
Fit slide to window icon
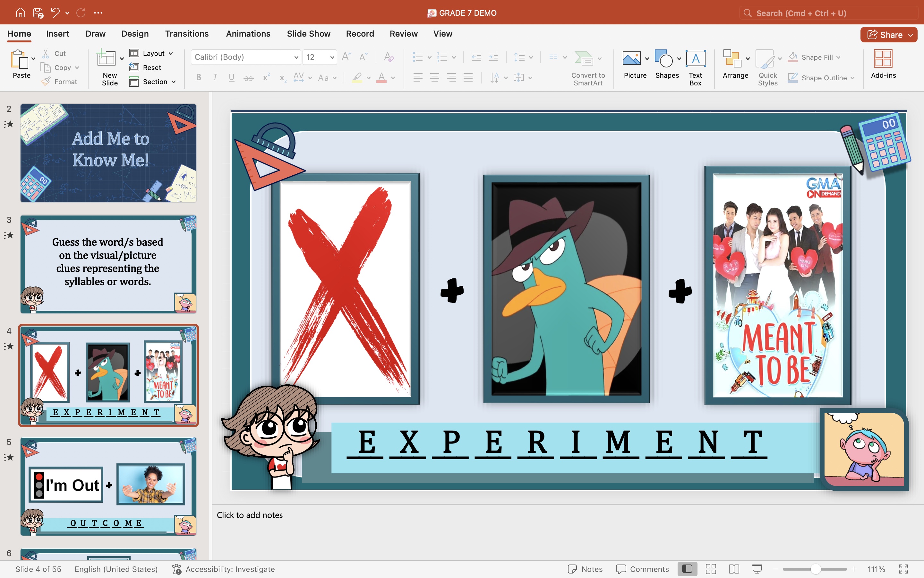pyautogui.click(x=903, y=569)
